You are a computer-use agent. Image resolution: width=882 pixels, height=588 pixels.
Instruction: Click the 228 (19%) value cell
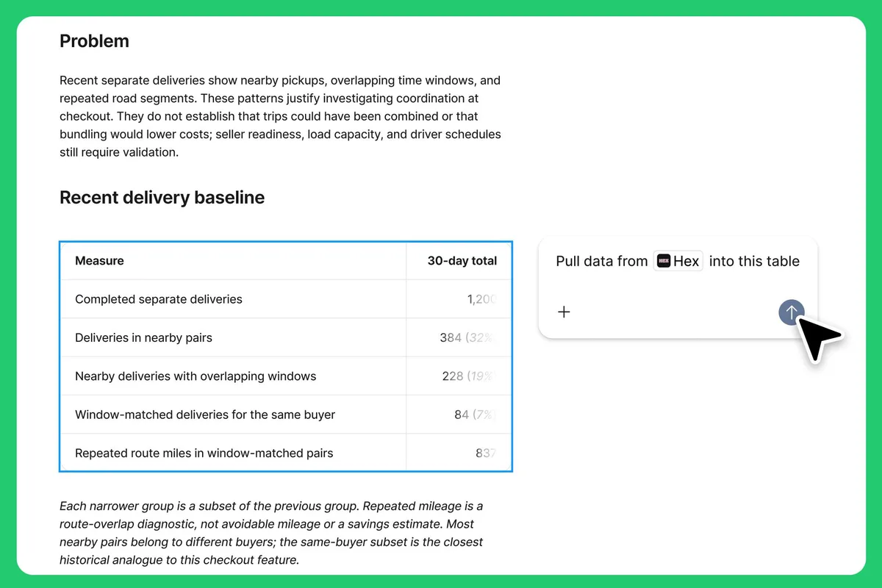coord(459,376)
